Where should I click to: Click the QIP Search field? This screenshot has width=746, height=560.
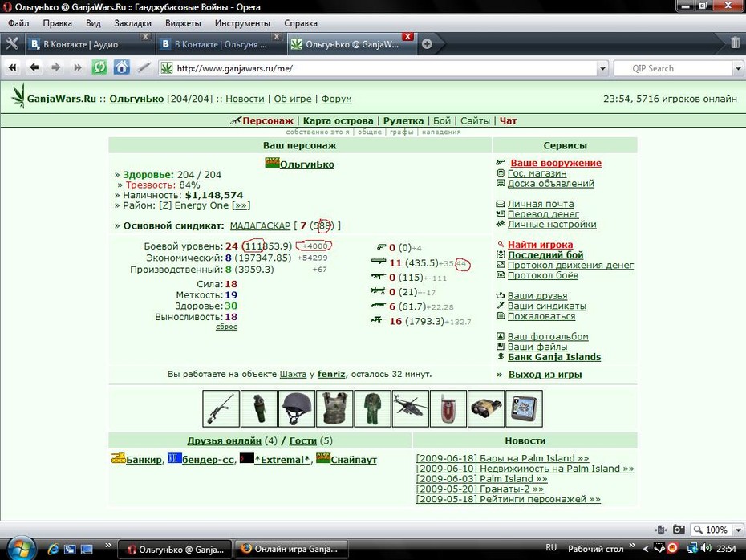click(x=673, y=68)
